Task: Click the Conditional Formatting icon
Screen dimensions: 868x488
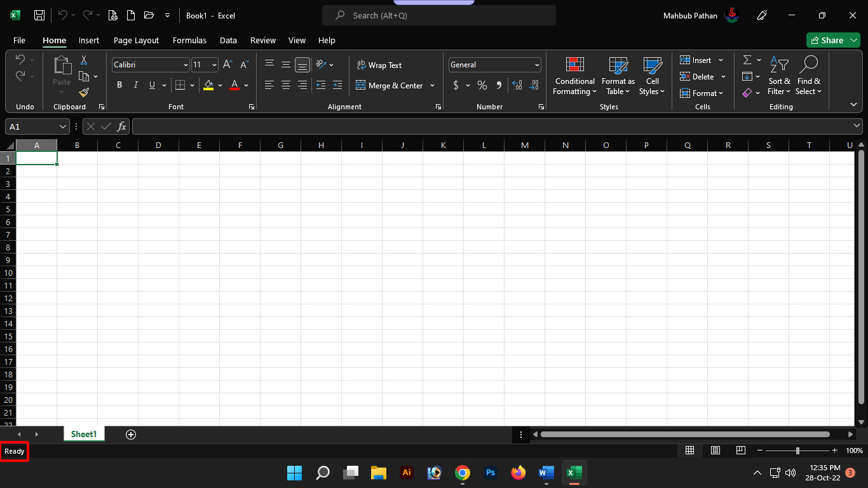Action: point(574,65)
